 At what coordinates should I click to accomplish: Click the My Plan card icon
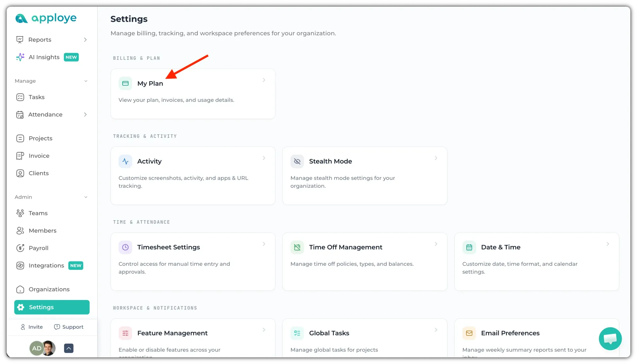click(x=125, y=83)
